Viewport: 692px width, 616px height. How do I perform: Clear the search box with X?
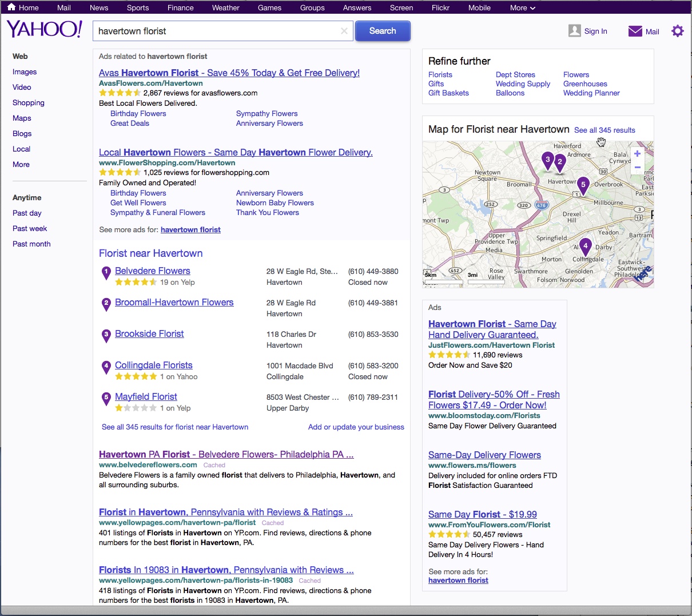pos(344,31)
